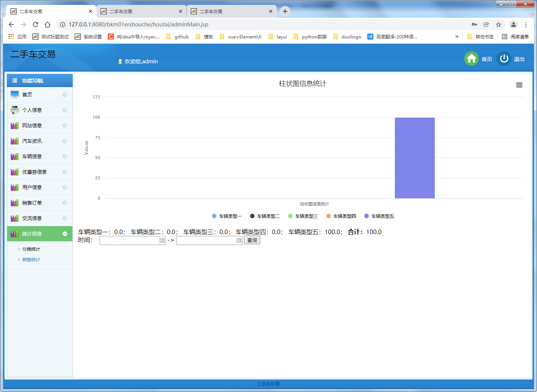Select the 销售统计 submenu item
Image resolution: width=537 pixels, height=392 pixels.
pos(31,260)
